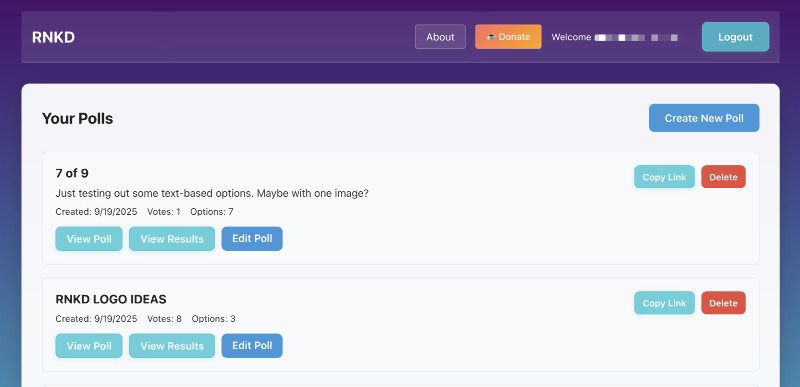Click 'Created: 9/19/2025' in RNKD LOGO IDEAS card

[96, 319]
